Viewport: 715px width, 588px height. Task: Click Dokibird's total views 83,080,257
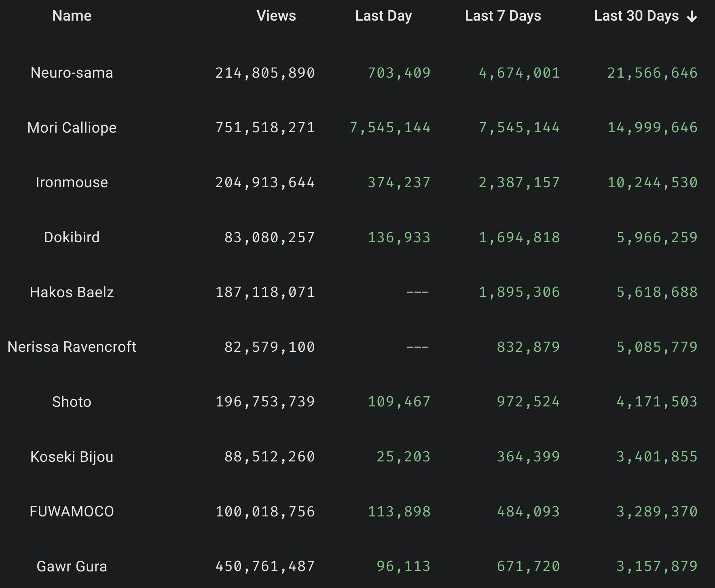[x=270, y=237]
